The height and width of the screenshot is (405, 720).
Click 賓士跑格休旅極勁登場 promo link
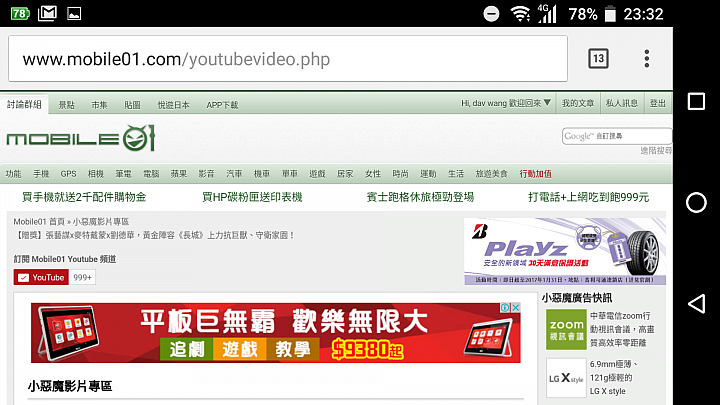click(x=420, y=197)
